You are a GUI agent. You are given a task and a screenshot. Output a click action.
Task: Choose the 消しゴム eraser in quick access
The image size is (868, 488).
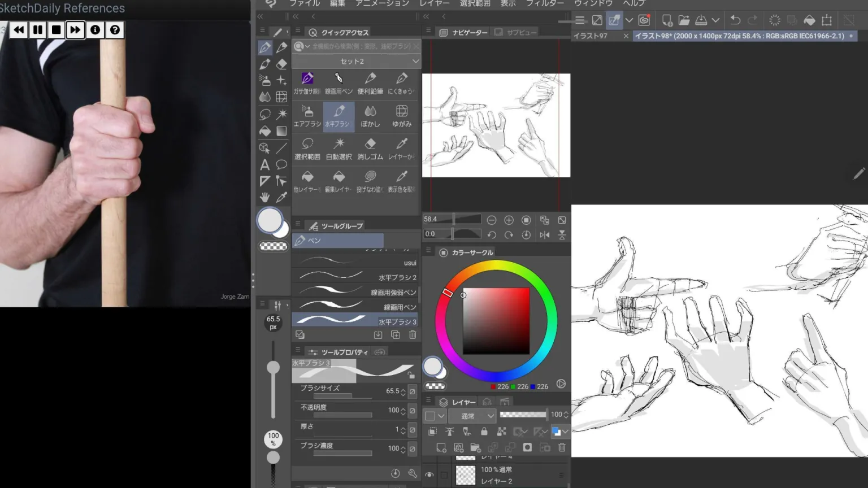(x=370, y=149)
